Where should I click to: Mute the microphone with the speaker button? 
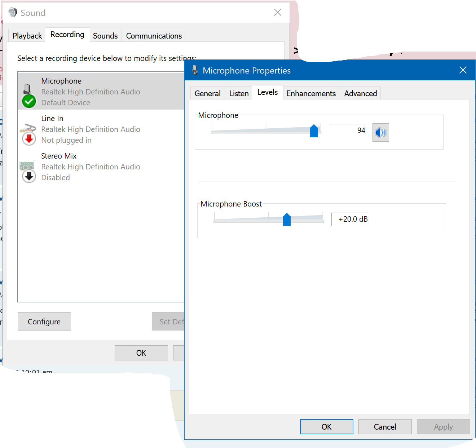coord(380,132)
